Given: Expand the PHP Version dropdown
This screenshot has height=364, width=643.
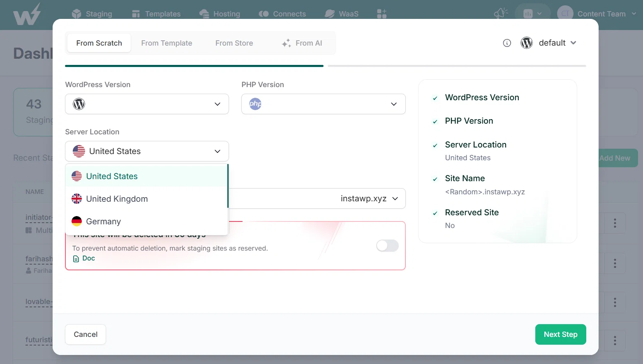Looking at the screenshot, I should click(323, 104).
